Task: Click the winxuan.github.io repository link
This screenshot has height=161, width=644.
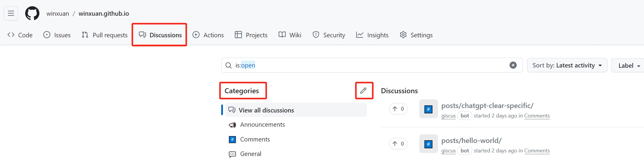Action: click(104, 14)
